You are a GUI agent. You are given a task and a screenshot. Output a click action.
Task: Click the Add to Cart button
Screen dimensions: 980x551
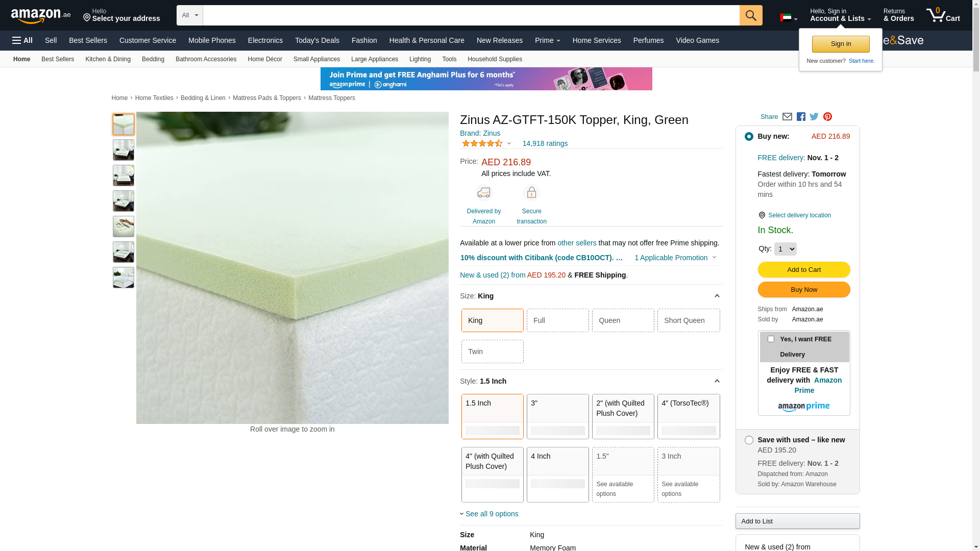click(804, 269)
